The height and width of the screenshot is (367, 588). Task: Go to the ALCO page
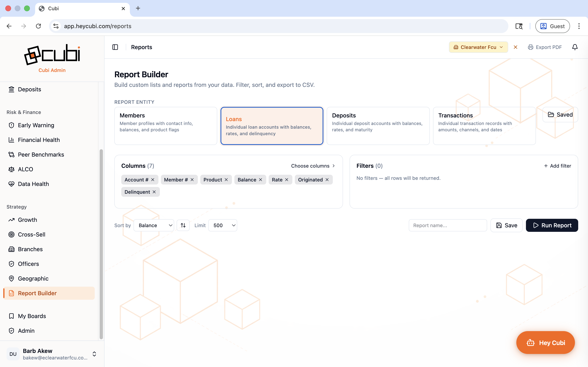pyautogui.click(x=26, y=169)
